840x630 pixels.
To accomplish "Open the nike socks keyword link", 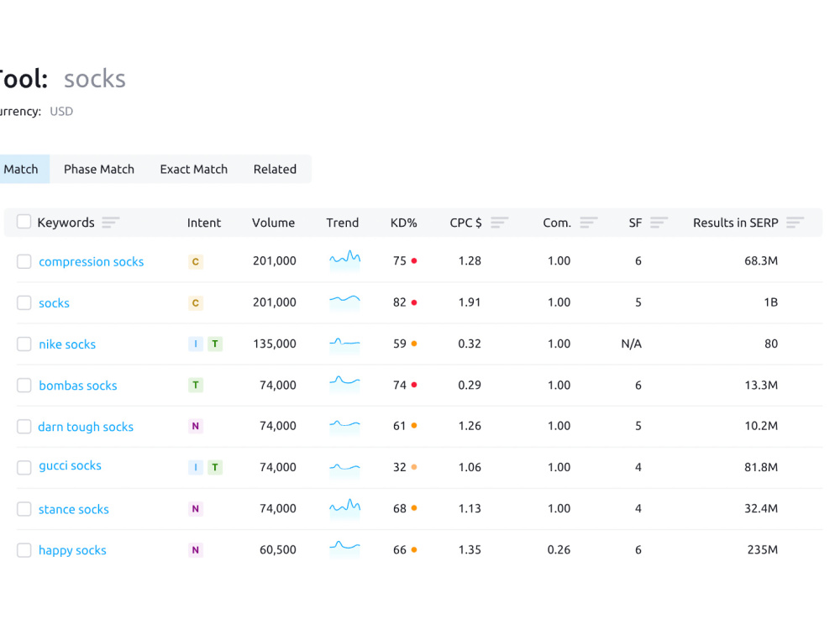I will [x=67, y=344].
